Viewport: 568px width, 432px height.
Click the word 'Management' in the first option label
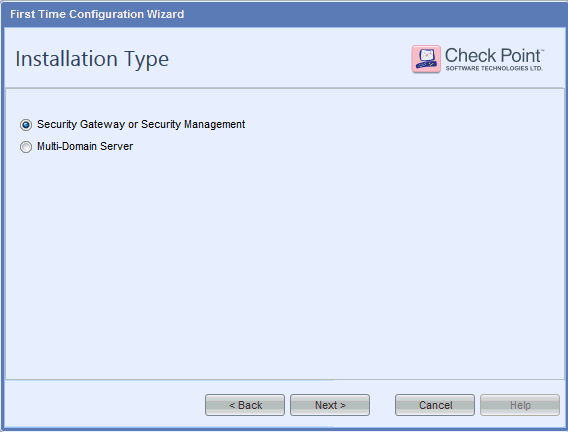[214, 124]
